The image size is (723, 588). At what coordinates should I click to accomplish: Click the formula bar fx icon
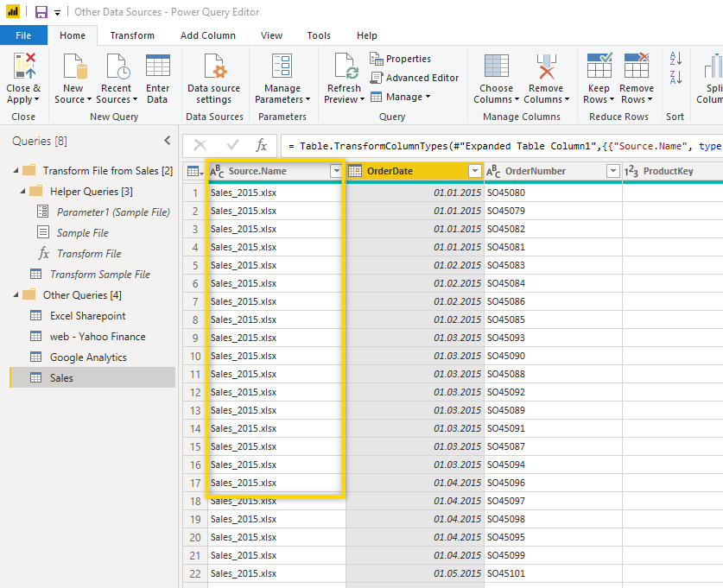coord(261,146)
